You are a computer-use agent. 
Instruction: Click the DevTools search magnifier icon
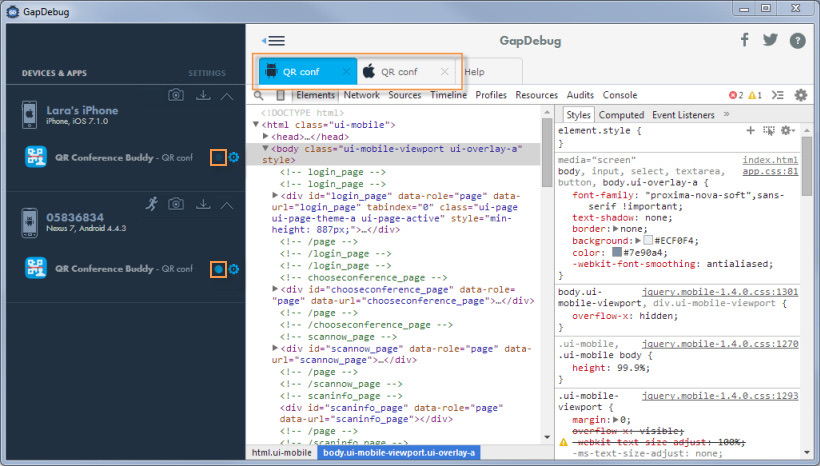[259, 95]
